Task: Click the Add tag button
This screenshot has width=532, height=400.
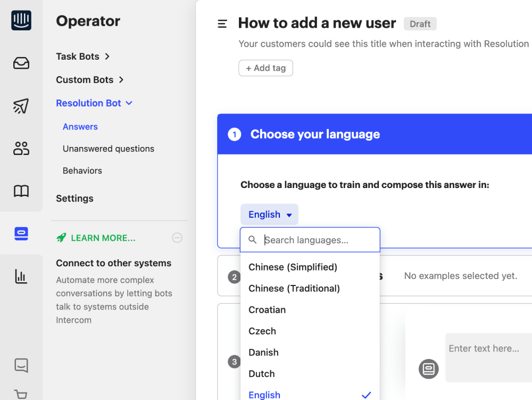Action: pos(265,68)
